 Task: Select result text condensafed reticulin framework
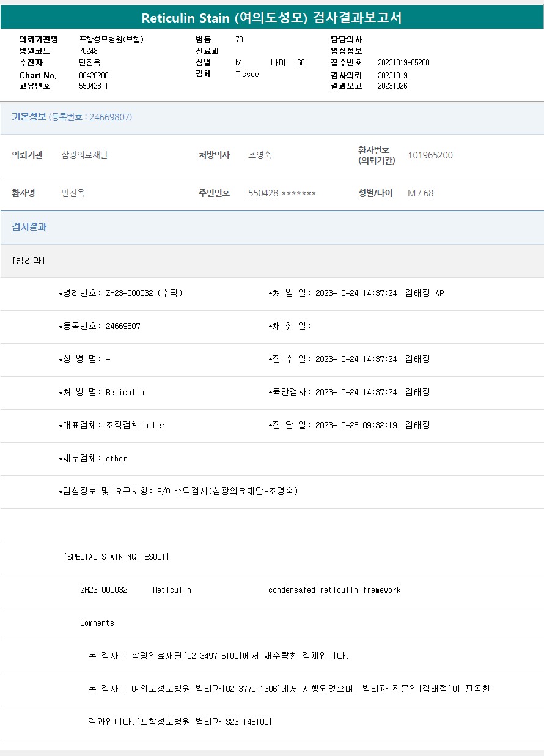334,590
